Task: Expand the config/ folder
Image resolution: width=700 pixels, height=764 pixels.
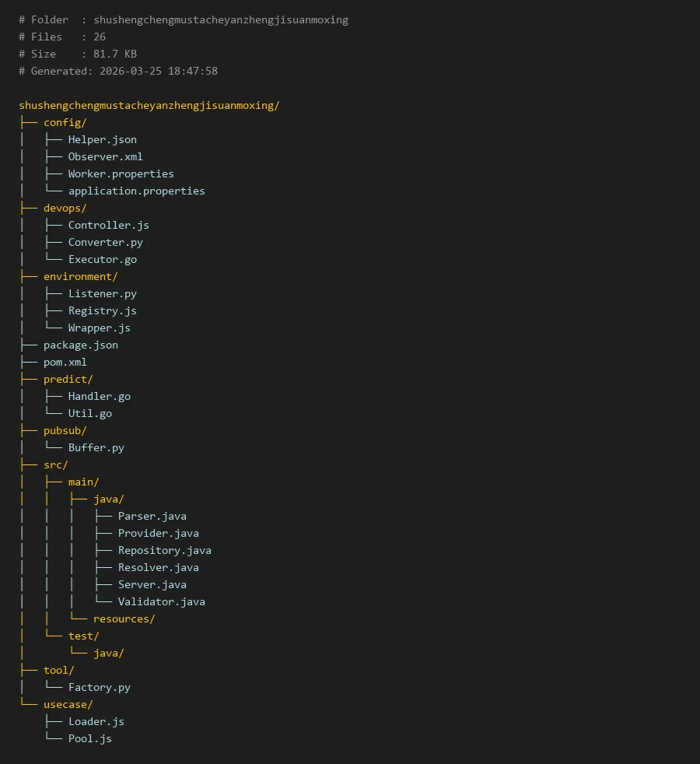Action: (x=65, y=122)
